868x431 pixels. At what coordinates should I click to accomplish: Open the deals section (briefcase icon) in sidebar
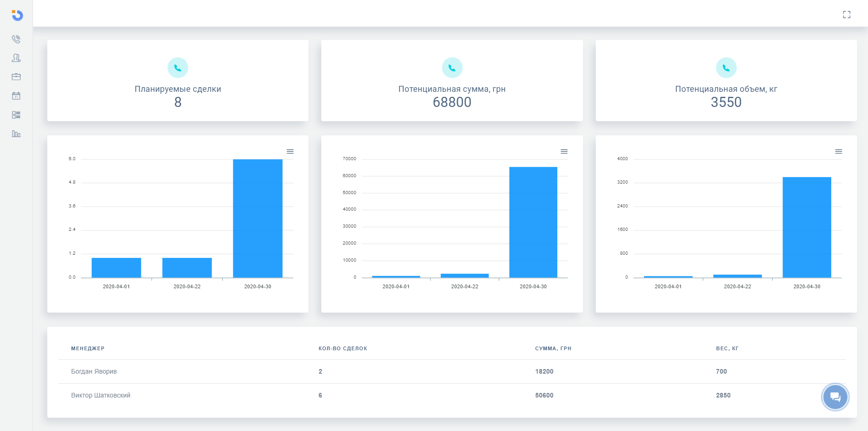[16, 77]
